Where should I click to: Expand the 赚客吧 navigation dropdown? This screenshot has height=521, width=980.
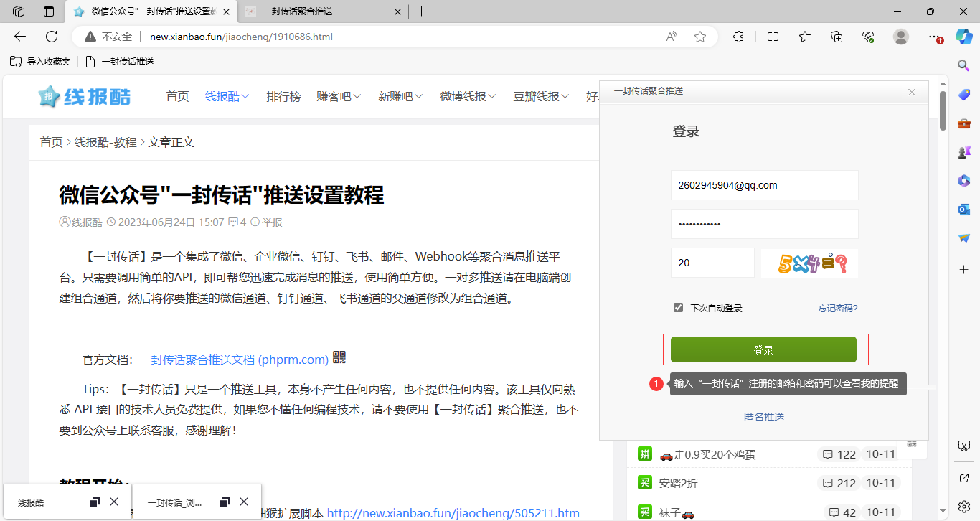click(x=339, y=96)
